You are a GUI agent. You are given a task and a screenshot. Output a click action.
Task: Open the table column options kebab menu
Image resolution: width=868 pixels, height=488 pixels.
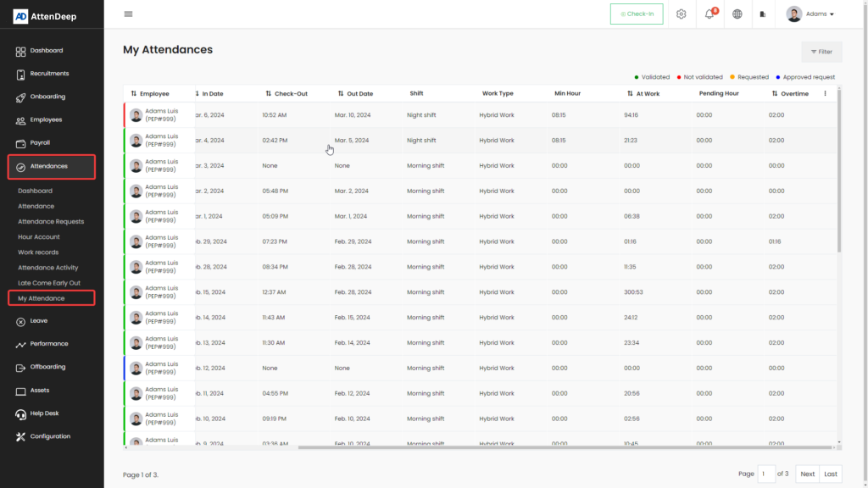[x=825, y=94]
